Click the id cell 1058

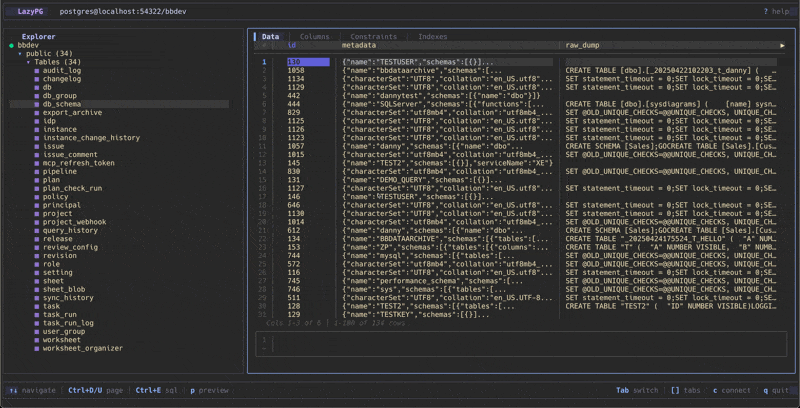point(296,70)
